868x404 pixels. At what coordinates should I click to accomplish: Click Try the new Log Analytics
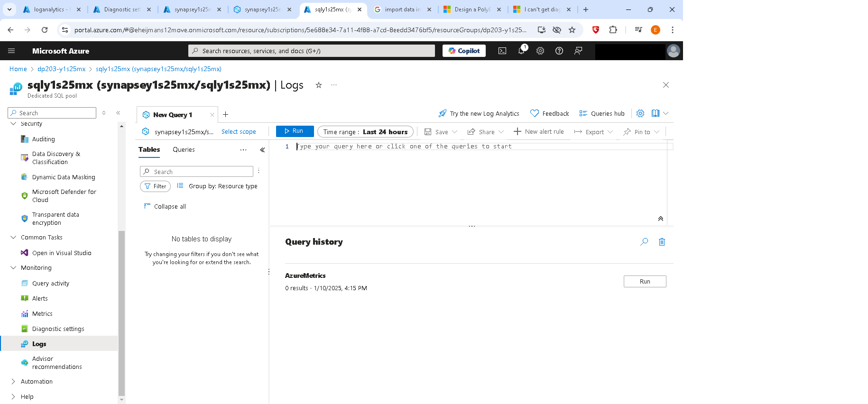coord(479,113)
